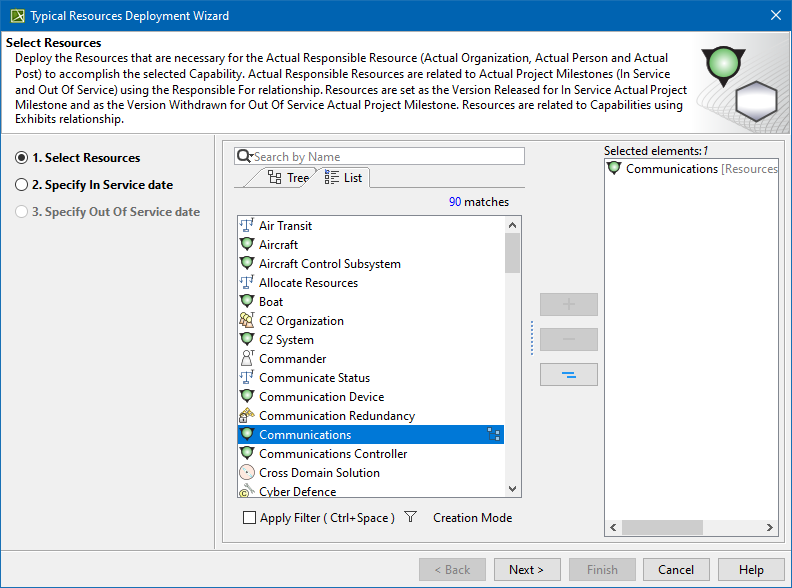The width and height of the screenshot is (792, 588).
Task: Click the Search by Name field
Action: [385, 157]
